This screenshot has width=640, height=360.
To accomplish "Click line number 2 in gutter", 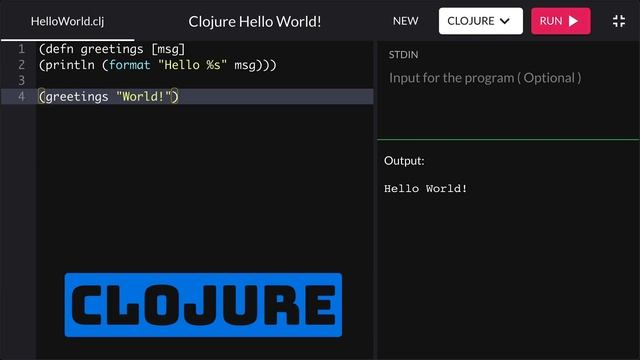I will pyautogui.click(x=21, y=65).
